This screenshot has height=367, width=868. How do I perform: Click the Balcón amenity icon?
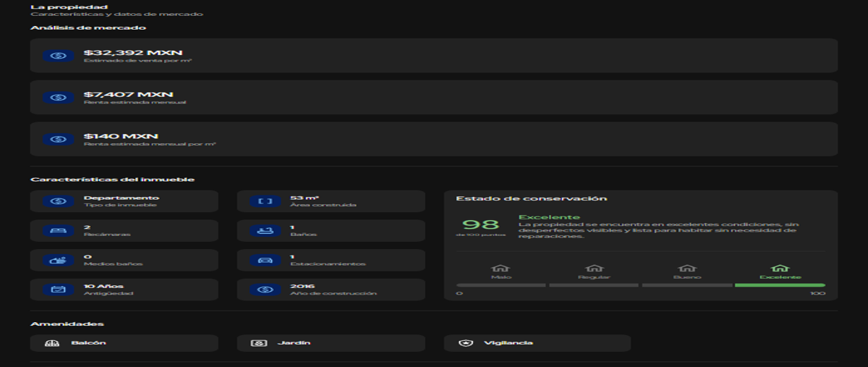pyautogui.click(x=51, y=343)
